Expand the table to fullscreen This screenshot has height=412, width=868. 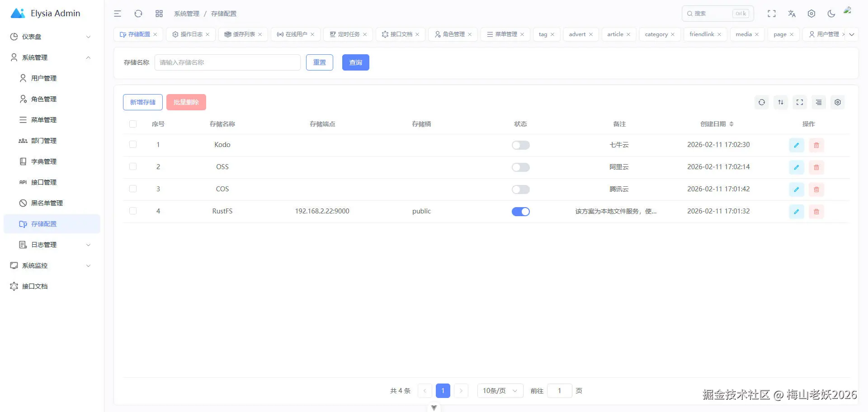click(x=800, y=102)
